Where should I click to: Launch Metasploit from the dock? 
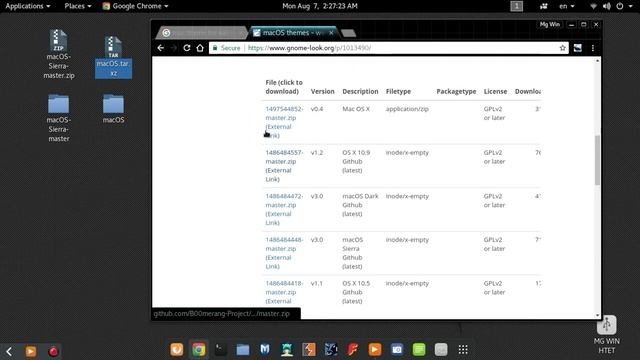(265, 349)
